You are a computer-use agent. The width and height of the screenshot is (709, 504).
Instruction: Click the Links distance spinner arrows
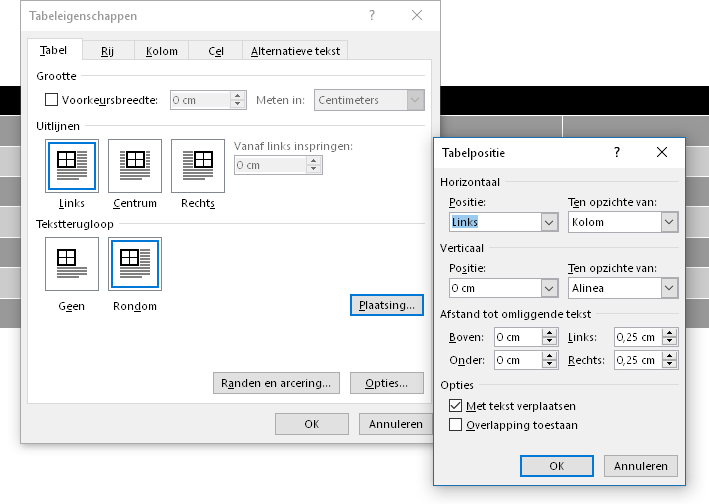[x=669, y=337]
